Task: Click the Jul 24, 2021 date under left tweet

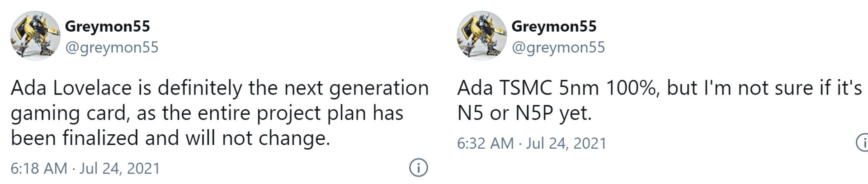Action: 120,168
